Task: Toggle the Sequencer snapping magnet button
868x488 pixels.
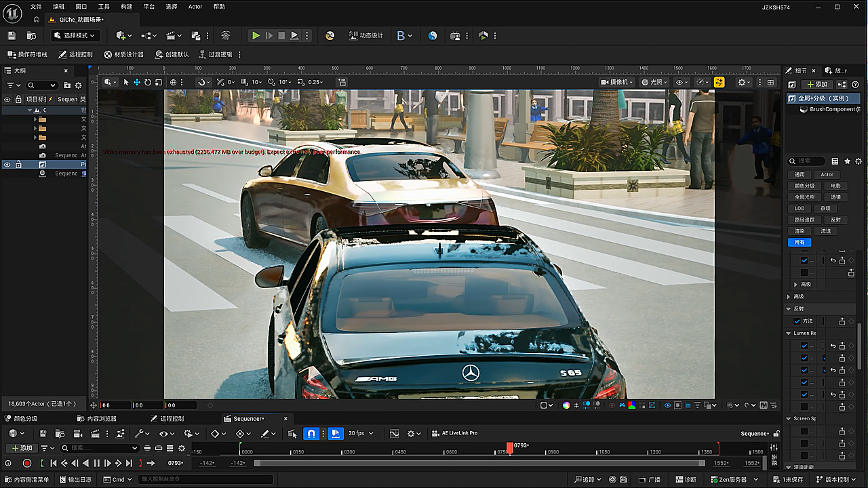Action: pyautogui.click(x=311, y=433)
